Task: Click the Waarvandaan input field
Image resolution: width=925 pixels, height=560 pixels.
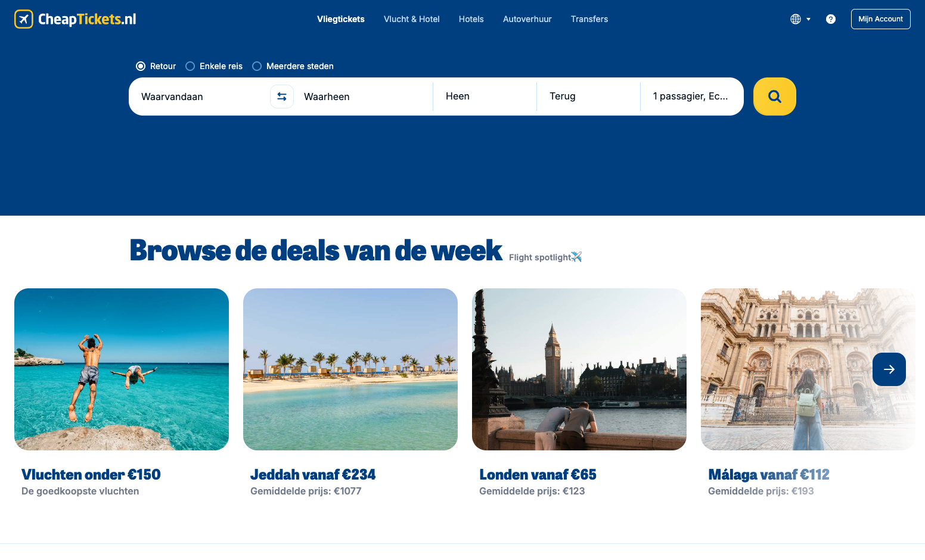Action: [x=200, y=97]
